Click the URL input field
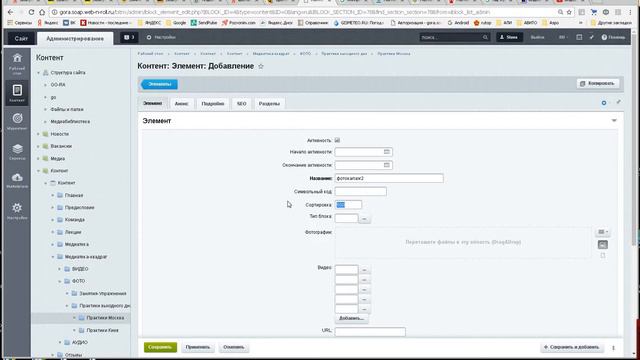 point(370,332)
